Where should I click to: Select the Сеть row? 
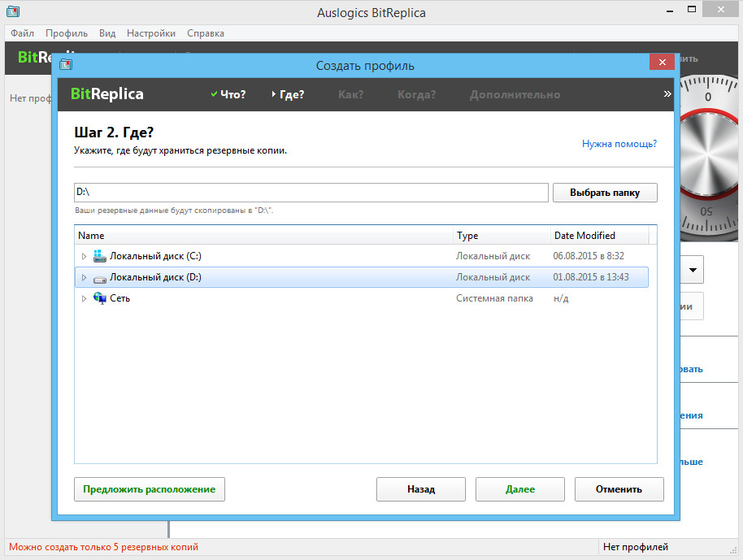[362, 298]
